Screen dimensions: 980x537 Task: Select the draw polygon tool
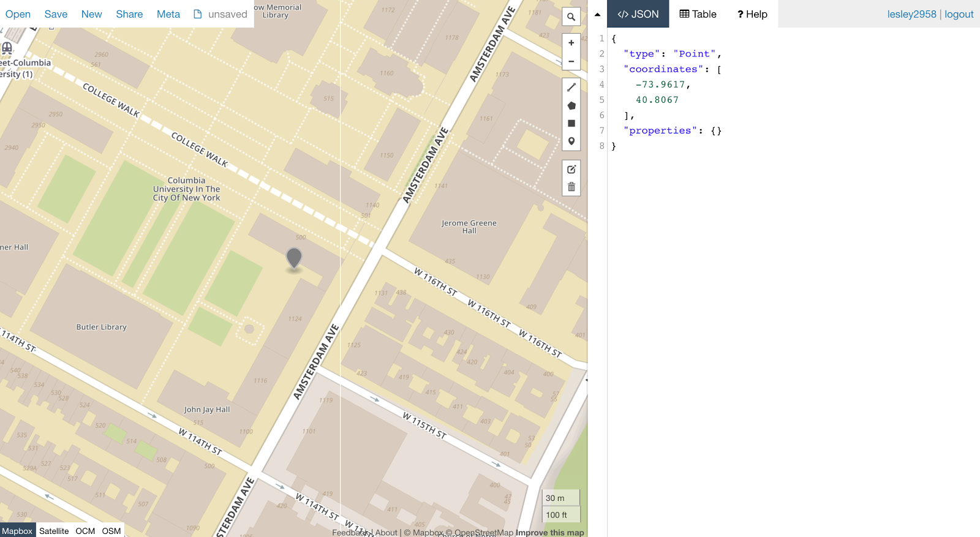[x=571, y=105]
